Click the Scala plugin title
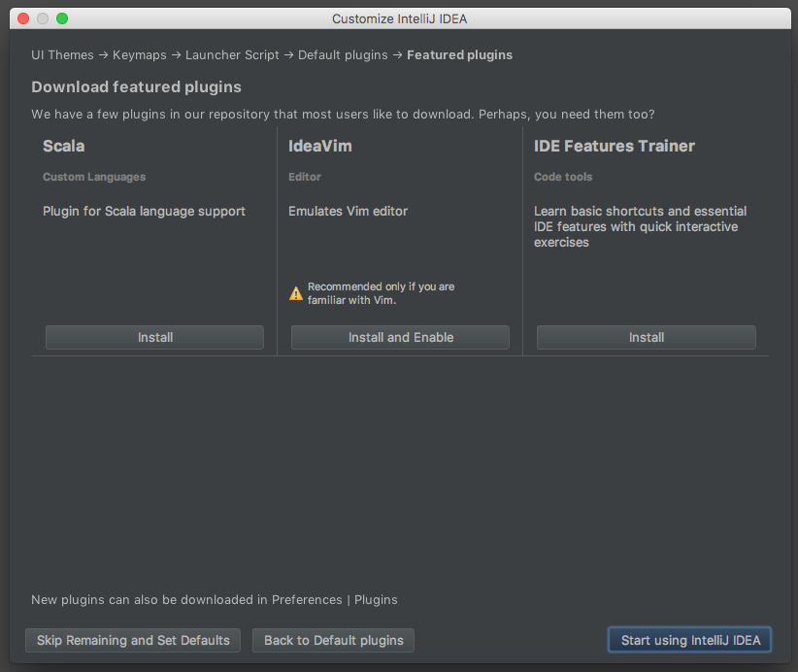This screenshot has width=798, height=672. point(64,146)
